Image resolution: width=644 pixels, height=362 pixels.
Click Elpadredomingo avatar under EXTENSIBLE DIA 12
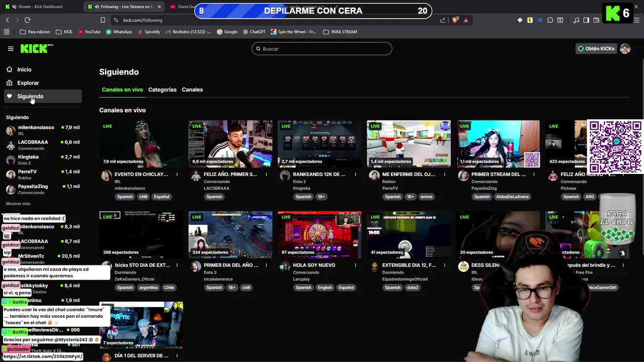(x=374, y=266)
